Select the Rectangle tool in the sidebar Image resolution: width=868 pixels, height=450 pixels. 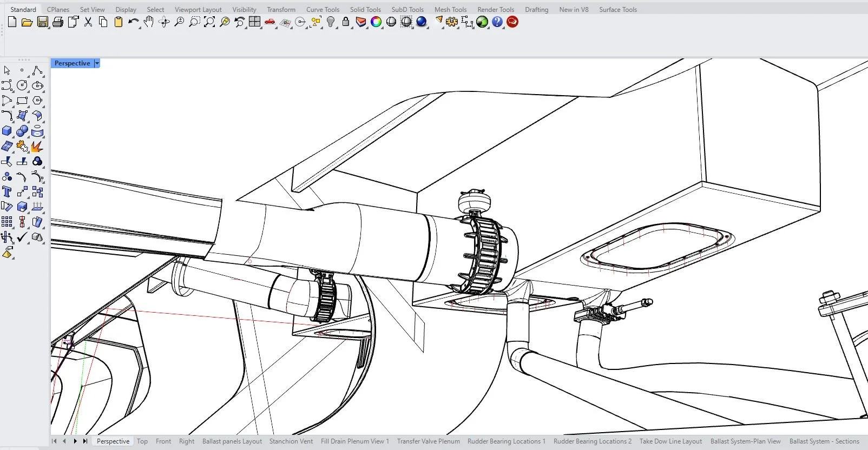22,101
